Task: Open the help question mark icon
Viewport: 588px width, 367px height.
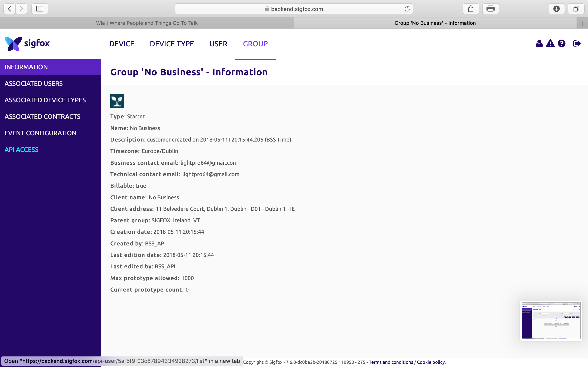Action: (562, 44)
